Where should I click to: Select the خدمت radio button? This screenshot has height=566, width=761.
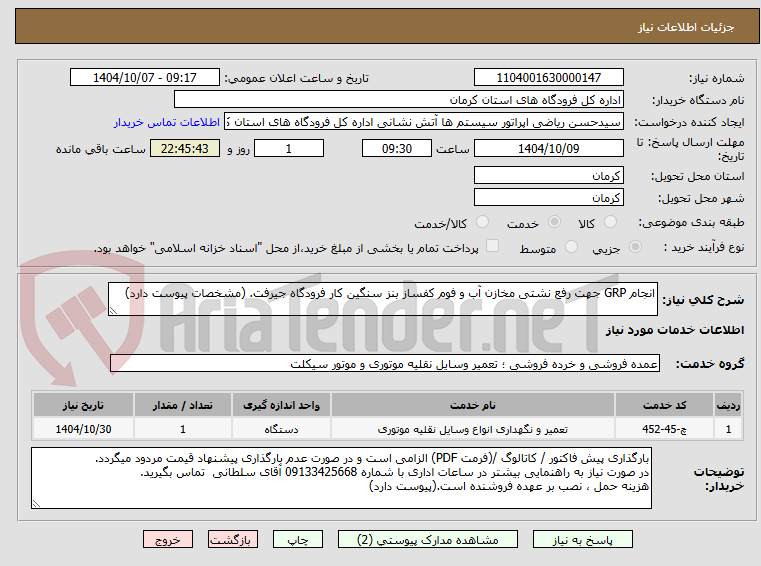(x=554, y=222)
